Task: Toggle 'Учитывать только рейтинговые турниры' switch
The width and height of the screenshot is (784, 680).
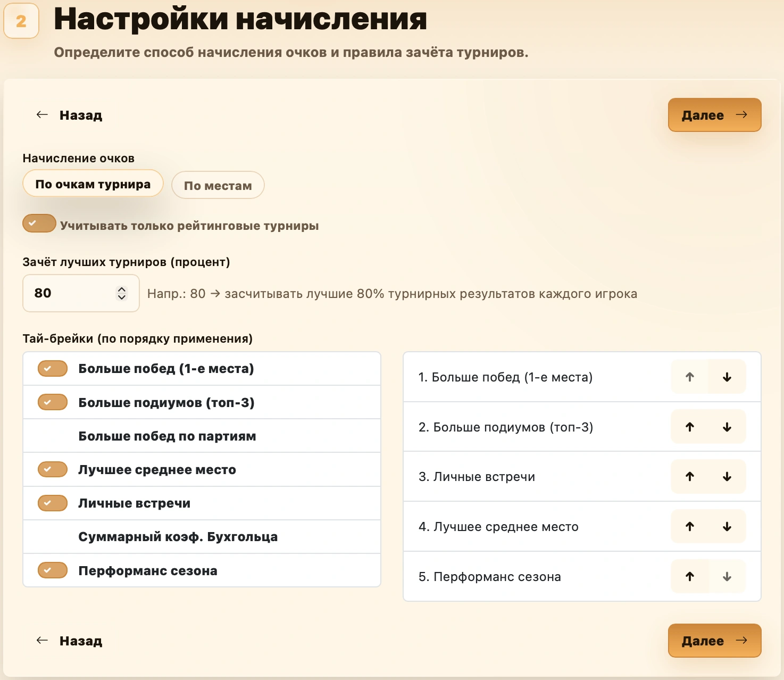Action: click(x=39, y=223)
